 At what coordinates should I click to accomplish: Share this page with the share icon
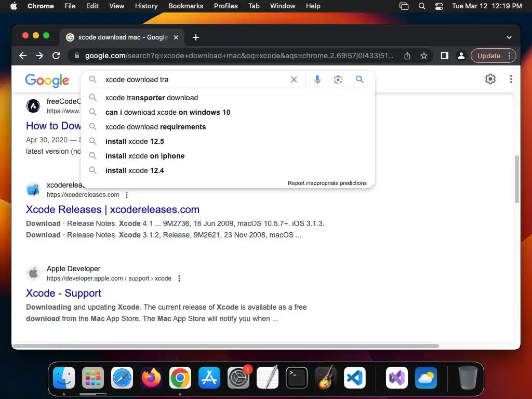coord(407,56)
